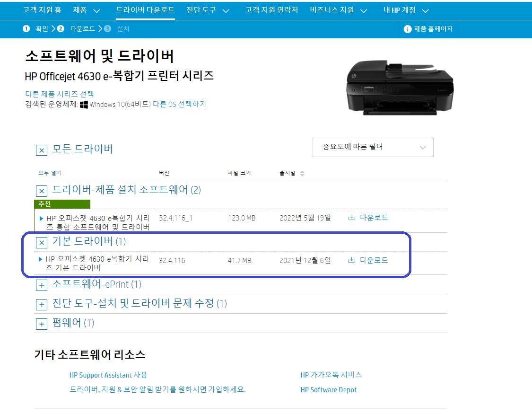532x414 pixels.
Task: Sort the list using the 출시일 sort arrows
Action: pyautogui.click(x=301, y=173)
